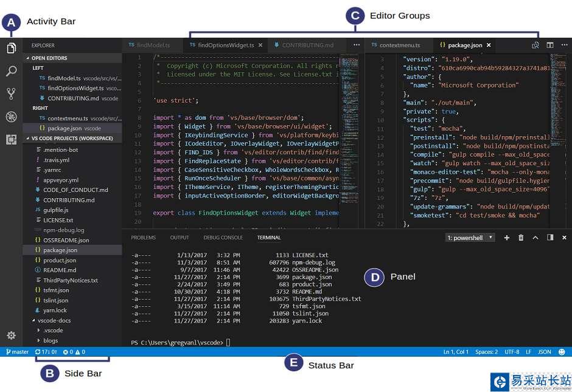This screenshot has width=572, height=392.
Task: Open .travis.yml in the explorer
Action: coord(72,160)
